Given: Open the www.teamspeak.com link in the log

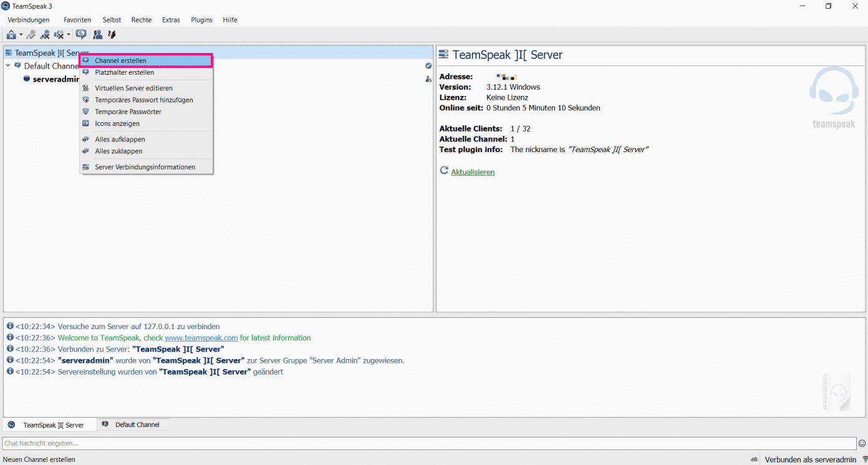Looking at the screenshot, I should 201,337.
